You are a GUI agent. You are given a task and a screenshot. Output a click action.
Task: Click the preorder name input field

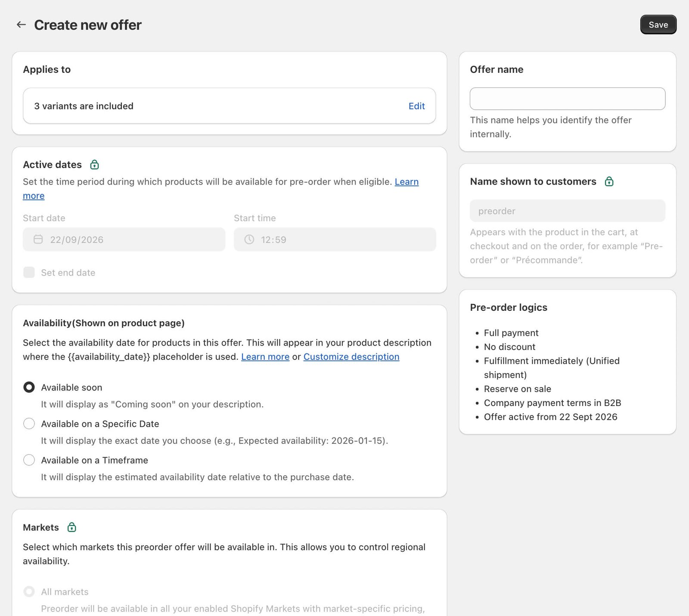(567, 211)
